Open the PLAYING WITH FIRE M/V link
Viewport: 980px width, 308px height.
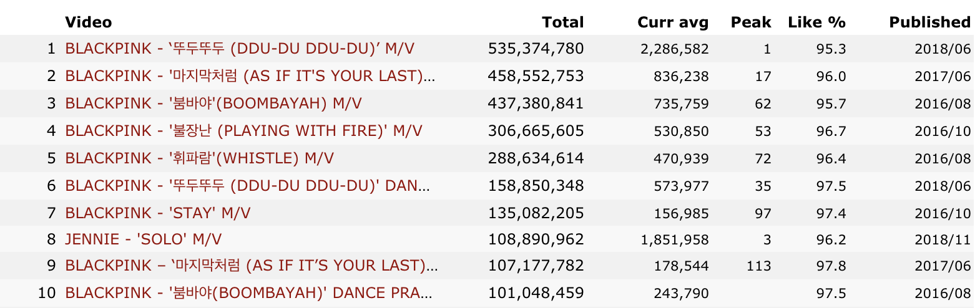[243, 131]
